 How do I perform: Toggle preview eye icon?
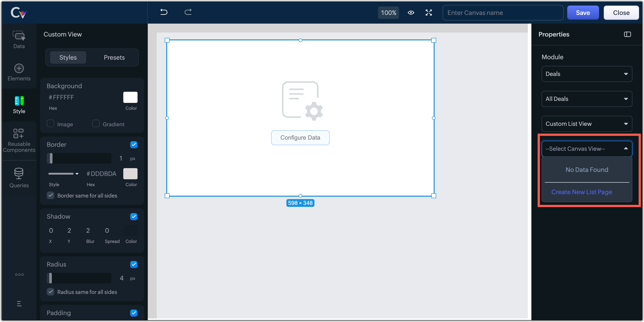click(x=411, y=12)
